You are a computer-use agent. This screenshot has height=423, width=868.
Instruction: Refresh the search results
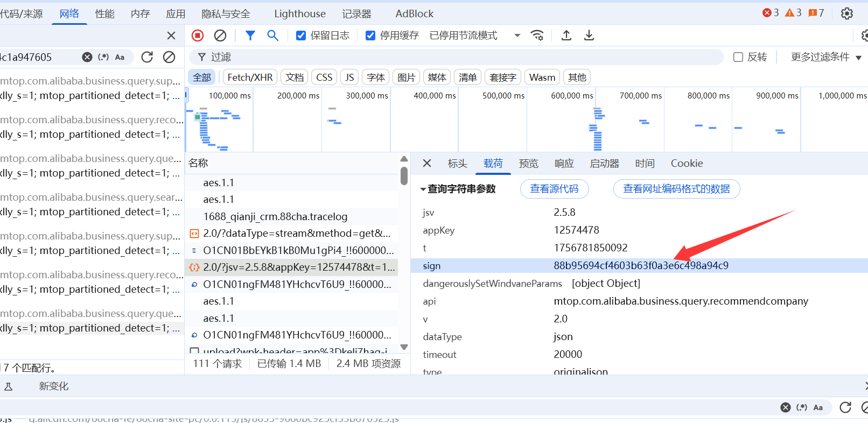tap(147, 57)
